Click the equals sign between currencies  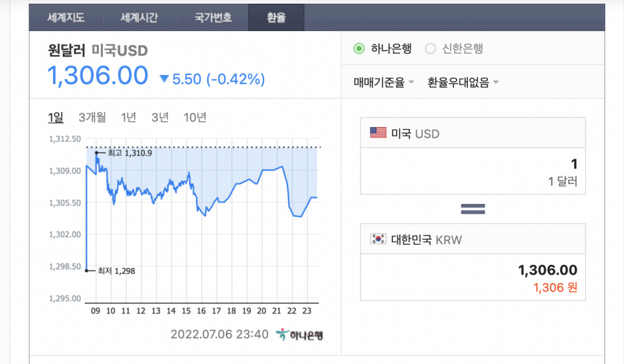point(473,209)
